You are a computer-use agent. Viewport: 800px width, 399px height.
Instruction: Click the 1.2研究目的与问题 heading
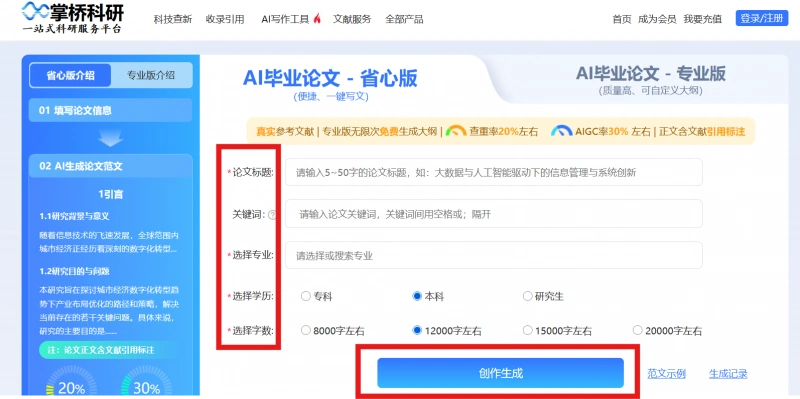(74, 271)
